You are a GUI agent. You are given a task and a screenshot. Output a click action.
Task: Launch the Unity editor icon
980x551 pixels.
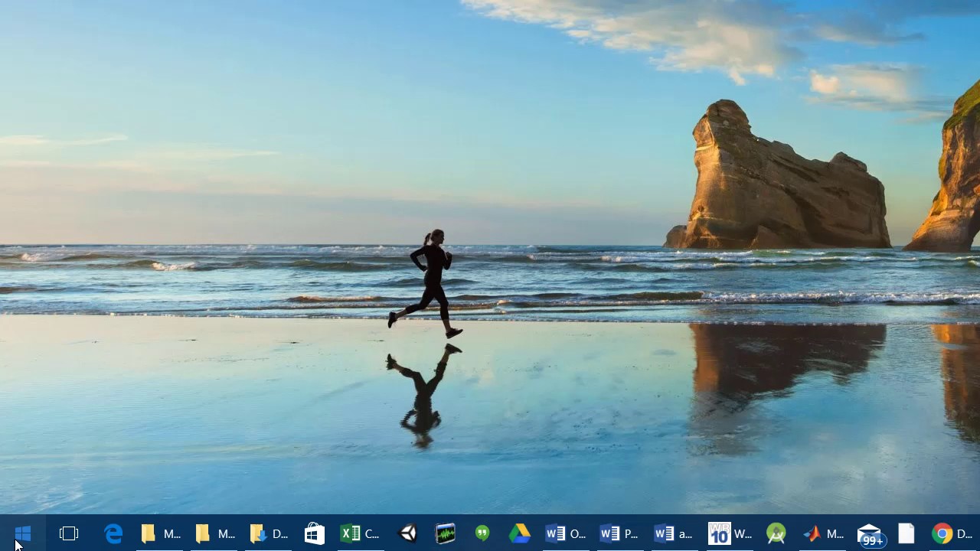(x=408, y=533)
